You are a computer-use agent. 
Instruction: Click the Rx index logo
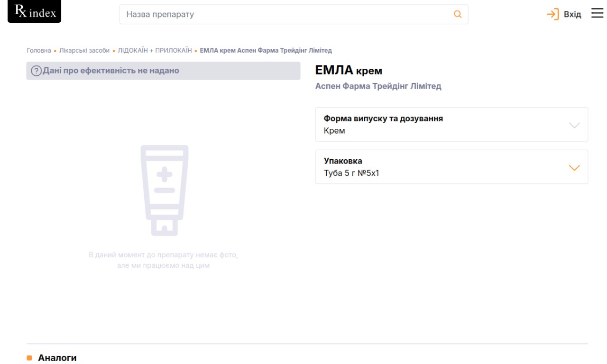click(35, 12)
